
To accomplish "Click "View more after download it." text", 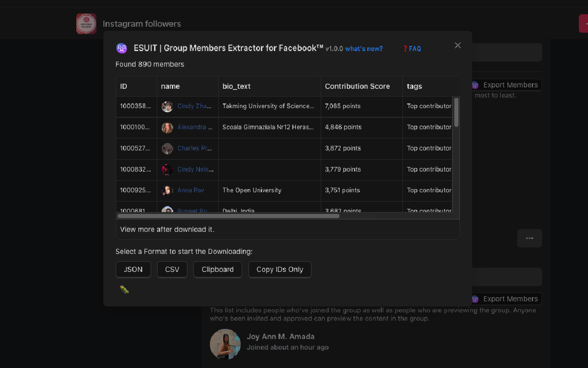I will (167, 229).
